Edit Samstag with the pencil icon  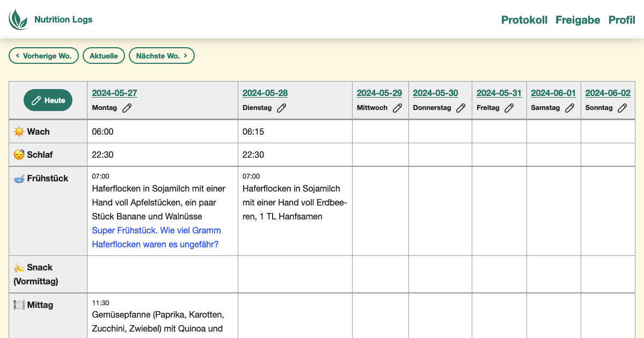(569, 108)
